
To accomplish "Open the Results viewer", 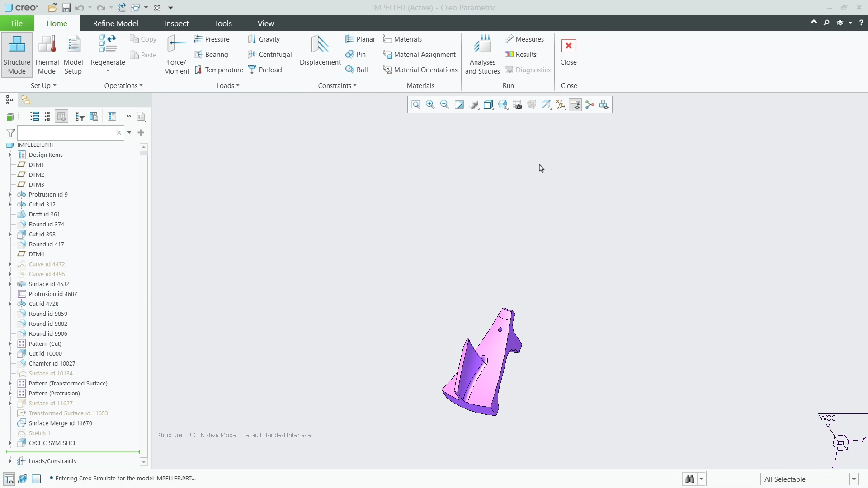I will (x=521, y=55).
